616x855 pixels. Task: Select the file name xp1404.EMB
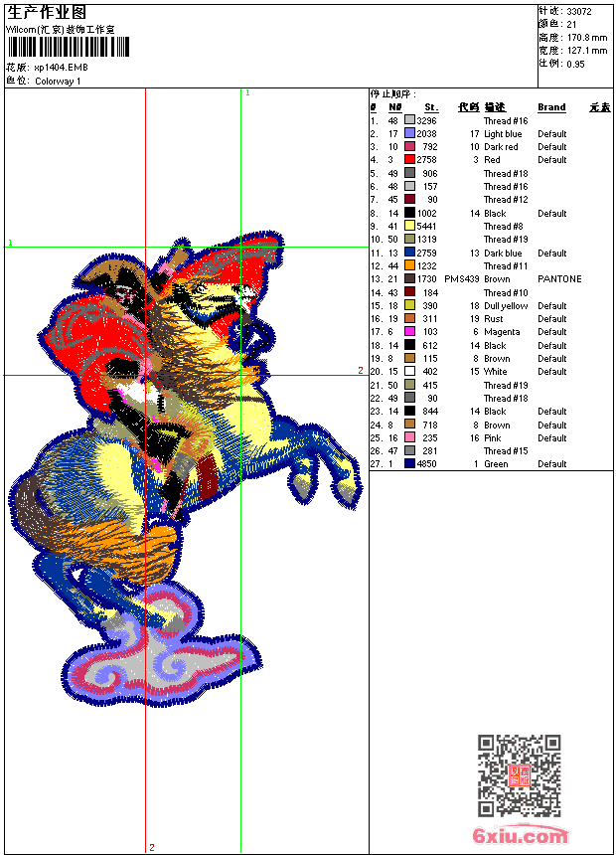click(61, 68)
